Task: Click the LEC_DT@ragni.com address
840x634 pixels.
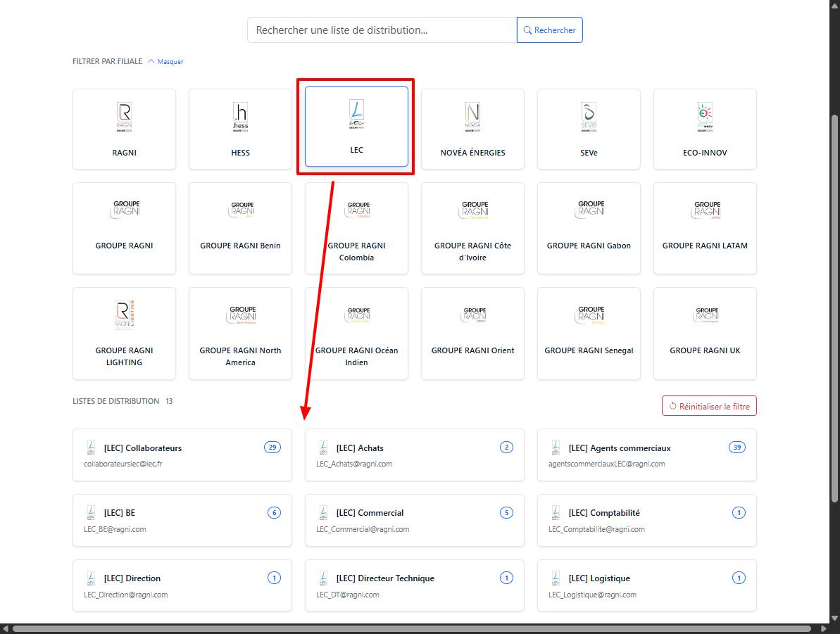Action: (348, 595)
